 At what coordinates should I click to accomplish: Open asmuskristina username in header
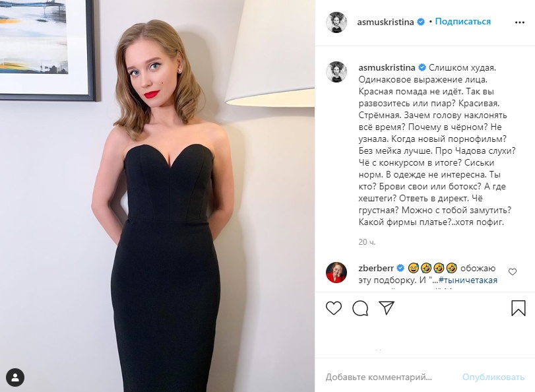point(385,22)
